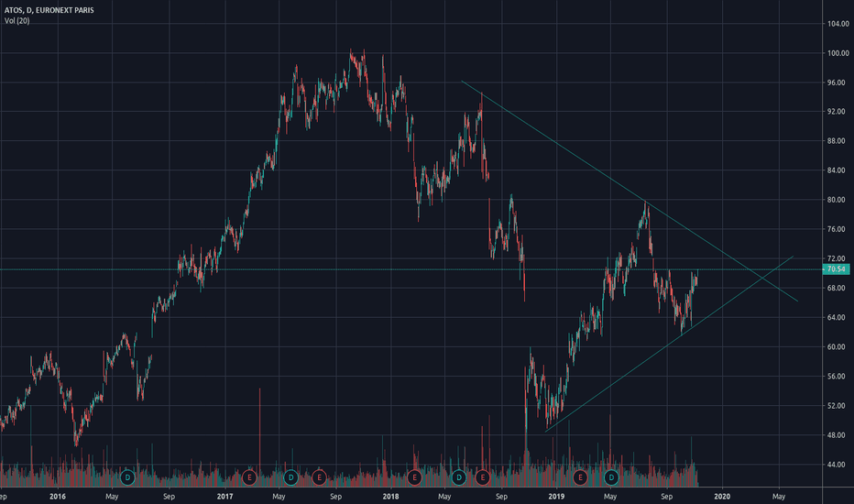Click the 76.00 price axis label
854x504 pixels.
[x=838, y=229]
